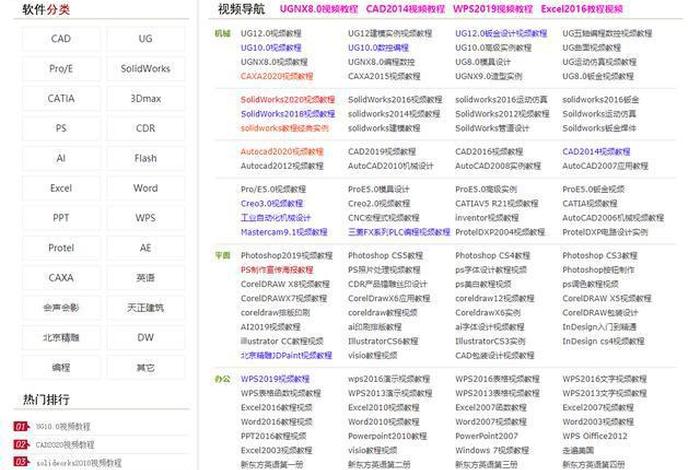Open the SolidWorks category button
Screen dimensions: 700x470
[x=146, y=69]
